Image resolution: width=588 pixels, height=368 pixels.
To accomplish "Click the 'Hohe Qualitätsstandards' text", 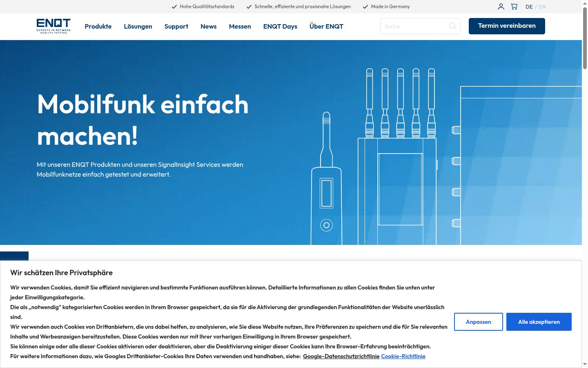I will (x=207, y=7).
